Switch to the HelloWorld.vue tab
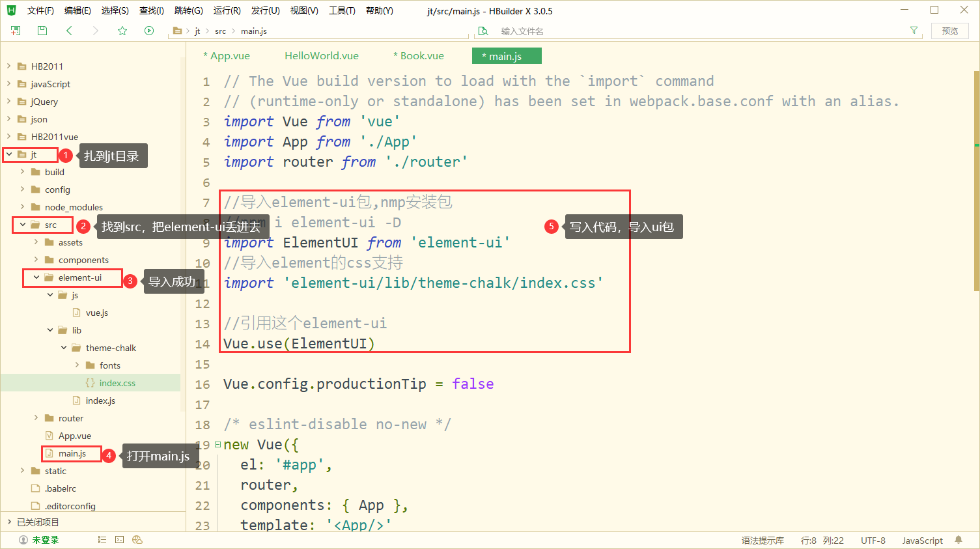 tap(321, 55)
